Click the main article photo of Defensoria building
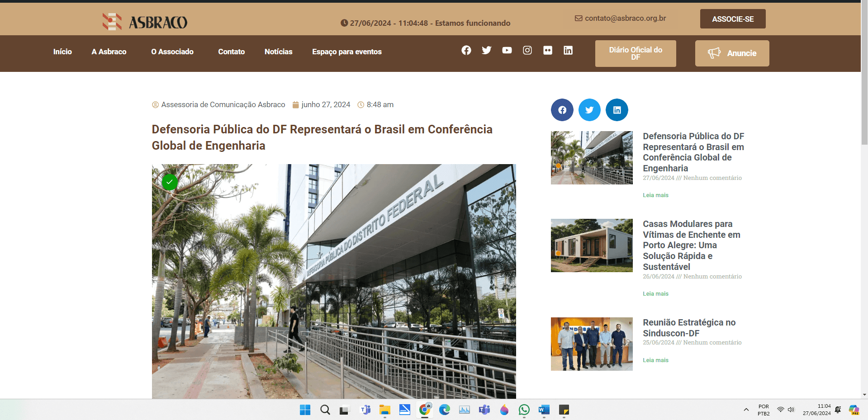 click(x=334, y=281)
